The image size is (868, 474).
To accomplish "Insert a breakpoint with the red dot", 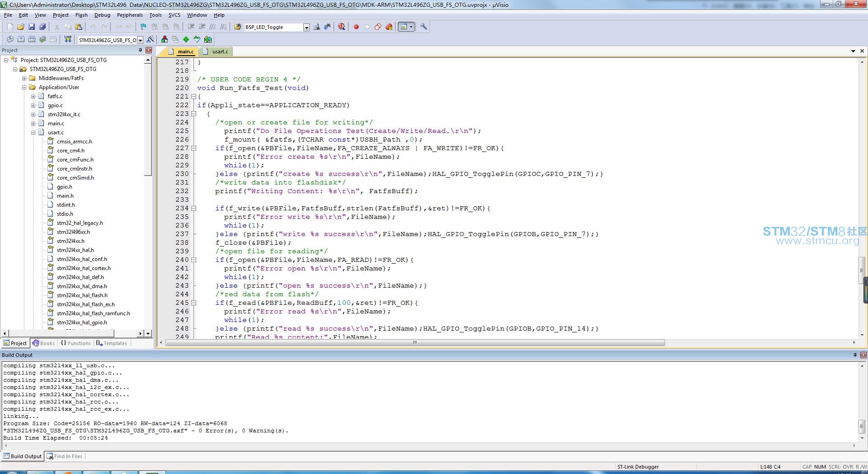I will click(356, 27).
